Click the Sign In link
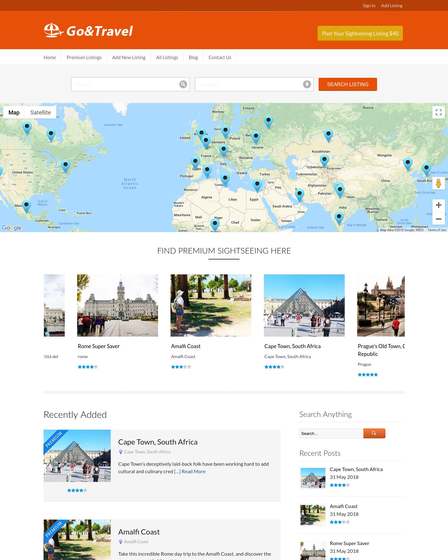This screenshot has height=560, width=448. pyautogui.click(x=369, y=6)
